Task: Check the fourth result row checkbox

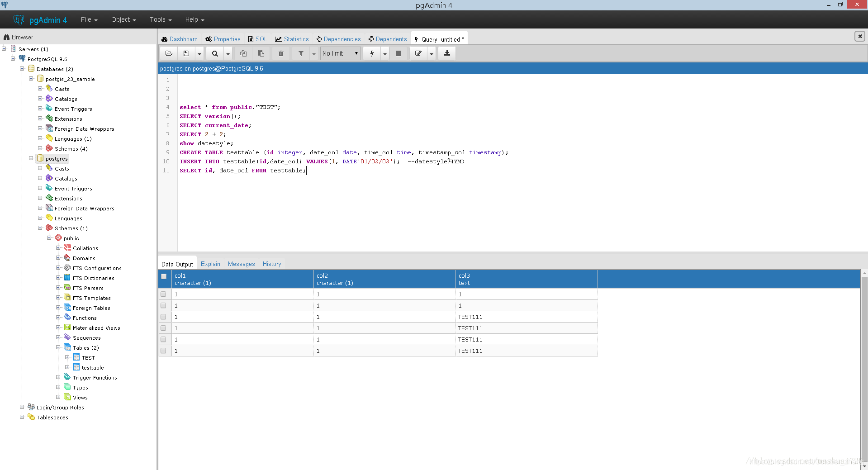Action: [x=163, y=328]
